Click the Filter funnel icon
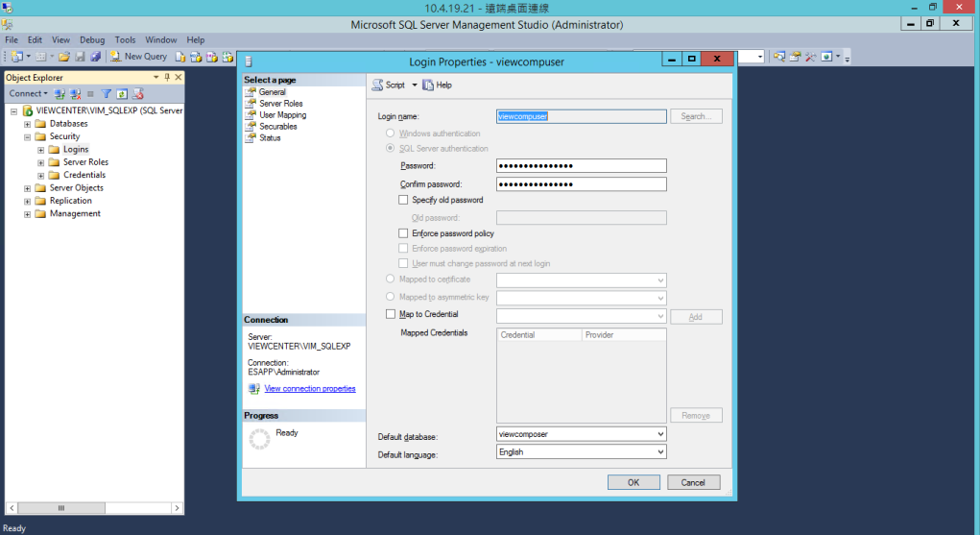This screenshot has width=980, height=535. point(107,94)
